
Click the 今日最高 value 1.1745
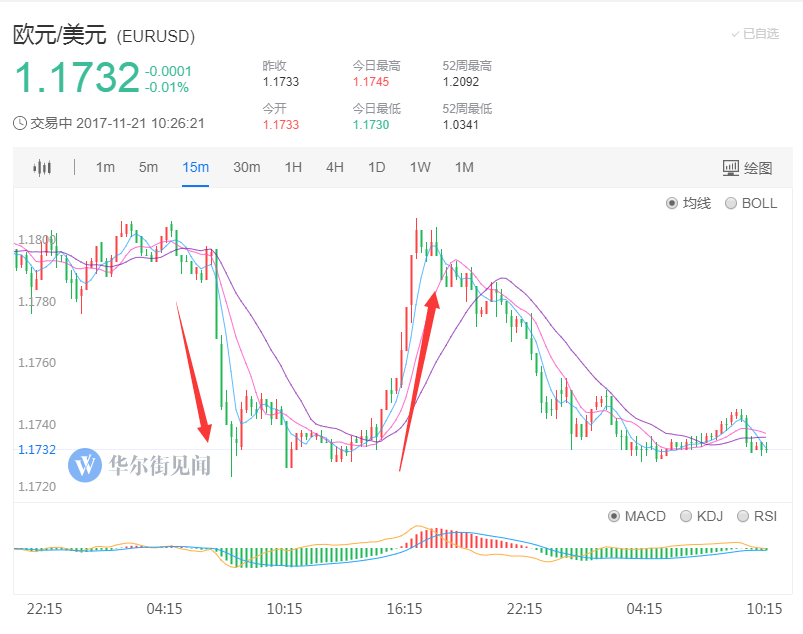pos(371,82)
